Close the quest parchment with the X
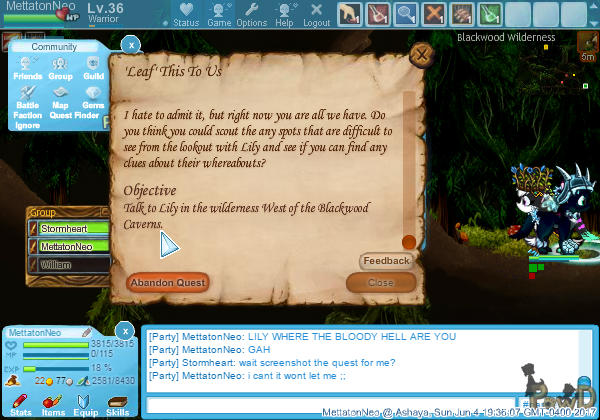 [423, 55]
